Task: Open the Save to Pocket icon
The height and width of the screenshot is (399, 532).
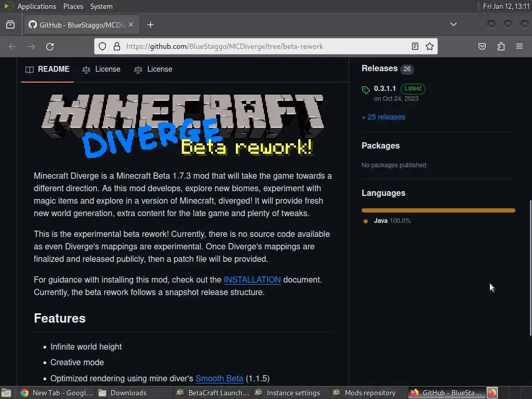Action: tap(482, 46)
